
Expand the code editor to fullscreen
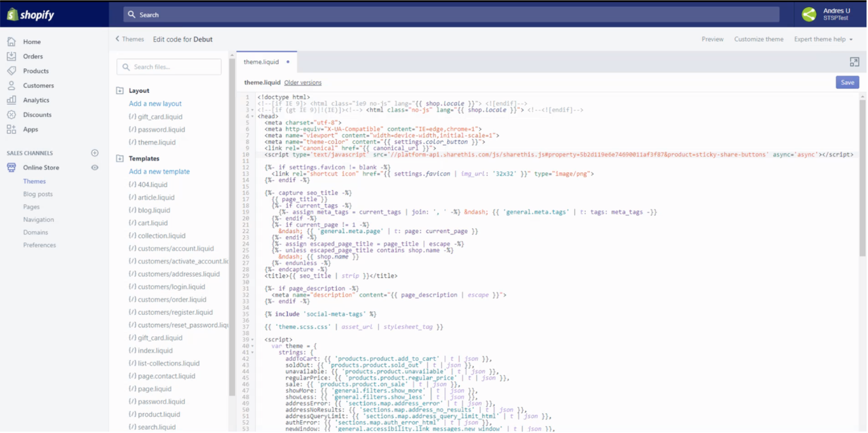tap(854, 62)
